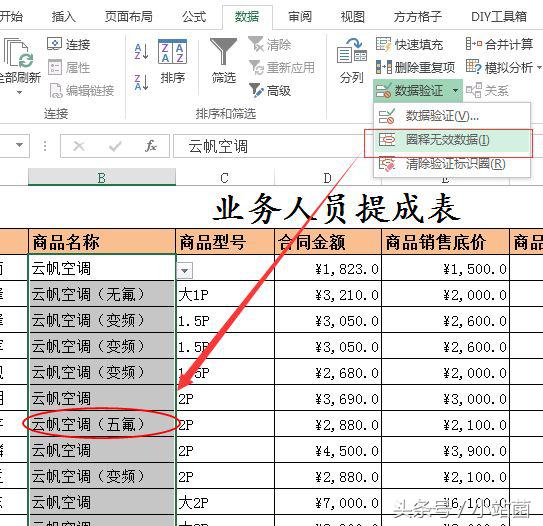The image size is (543, 526).
Task: Click the 合同金额 header cell
Action: pos(328,242)
